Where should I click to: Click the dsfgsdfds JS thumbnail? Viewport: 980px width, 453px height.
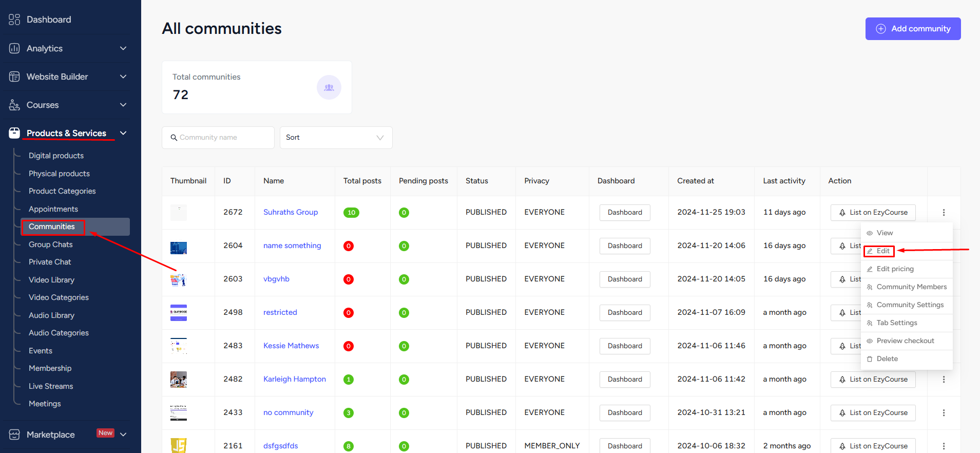tap(179, 445)
